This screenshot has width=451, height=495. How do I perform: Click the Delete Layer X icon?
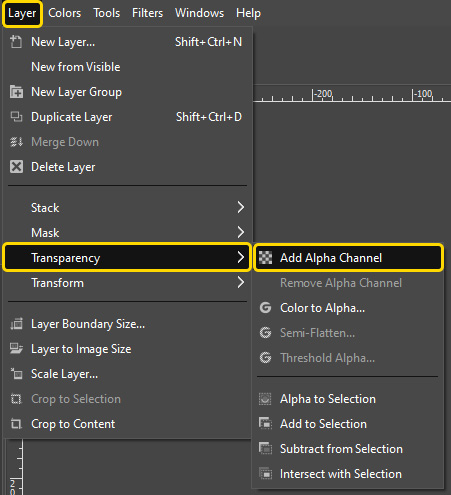tap(16, 167)
